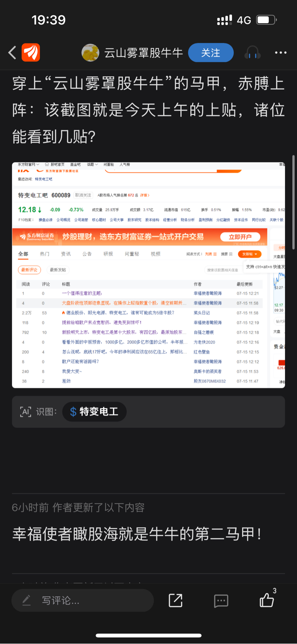Screen dimensions: 297x644
Task: Open the three-dot more menu
Action: click(x=281, y=53)
